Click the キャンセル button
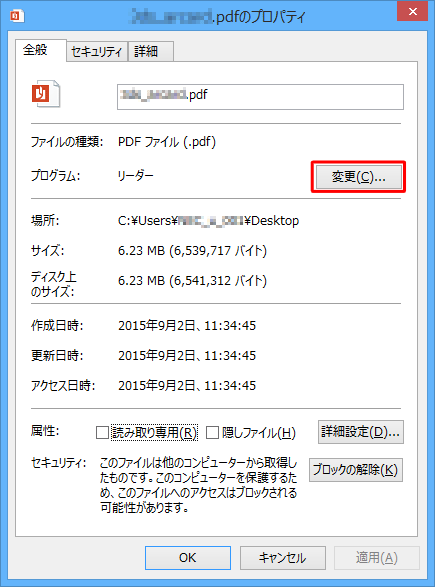435x587 pixels. click(283, 558)
